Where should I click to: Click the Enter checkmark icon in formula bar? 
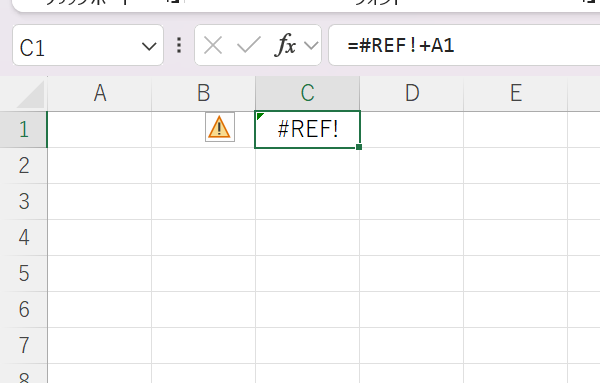pyautogui.click(x=249, y=45)
